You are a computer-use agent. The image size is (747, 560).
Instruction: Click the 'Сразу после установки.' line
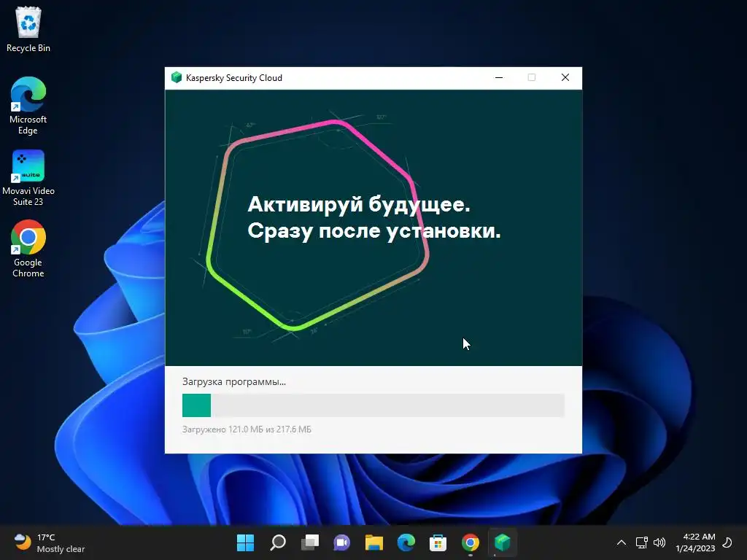pos(374,231)
